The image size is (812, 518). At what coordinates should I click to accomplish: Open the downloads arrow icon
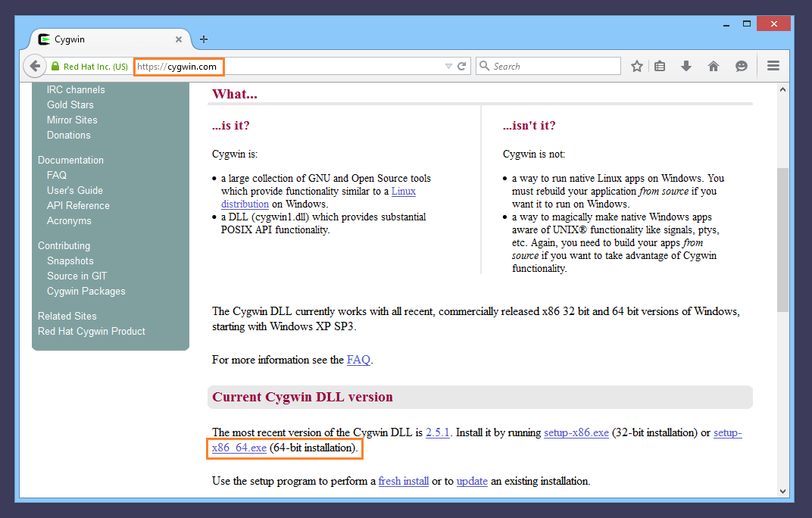686,66
